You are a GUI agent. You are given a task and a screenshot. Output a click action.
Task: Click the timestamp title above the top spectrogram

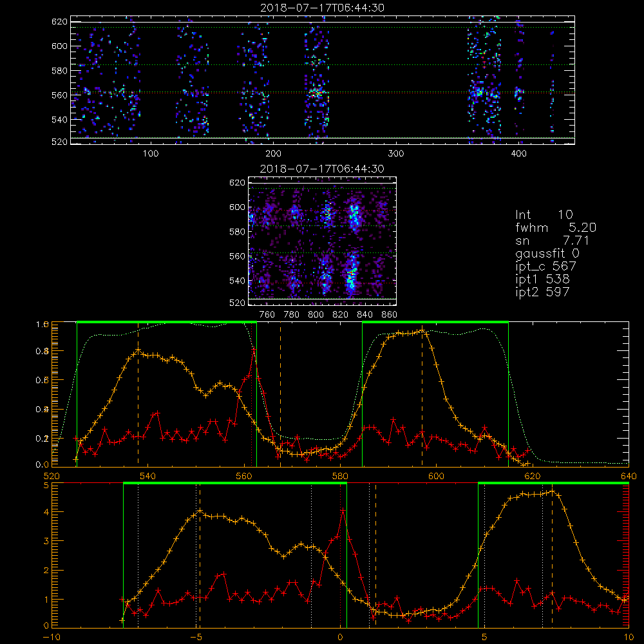pyautogui.click(x=322, y=8)
